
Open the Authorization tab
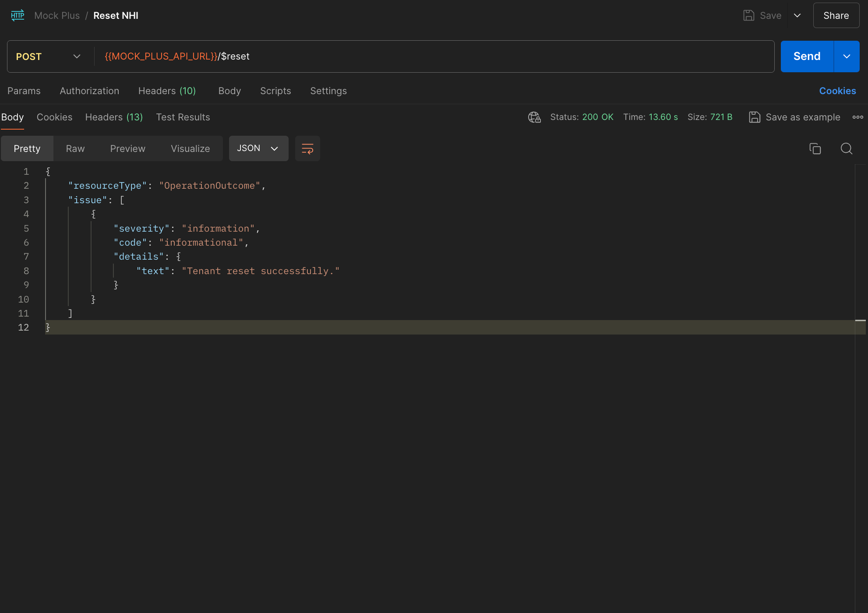tap(89, 91)
